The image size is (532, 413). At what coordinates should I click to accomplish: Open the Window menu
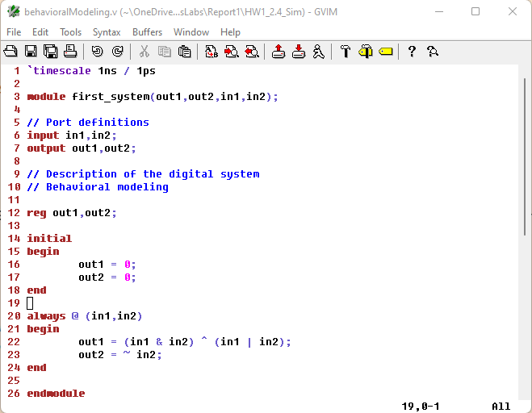coord(191,32)
